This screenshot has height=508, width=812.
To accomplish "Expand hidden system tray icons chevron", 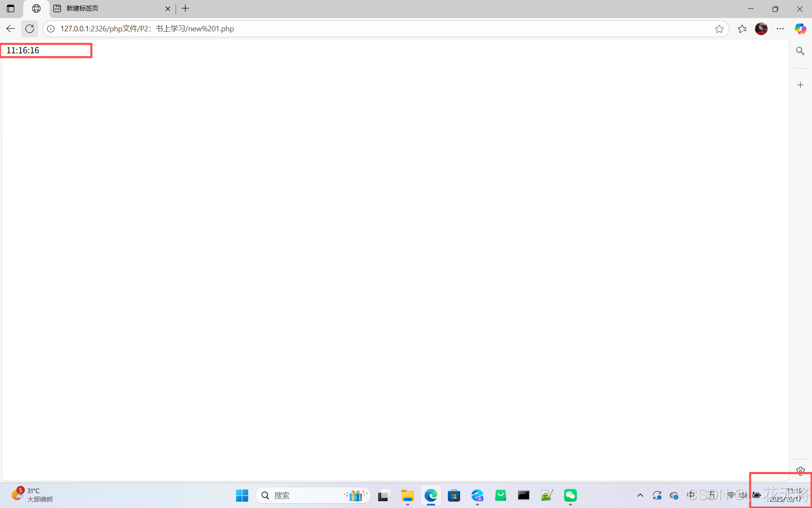I will (x=640, y=495).
